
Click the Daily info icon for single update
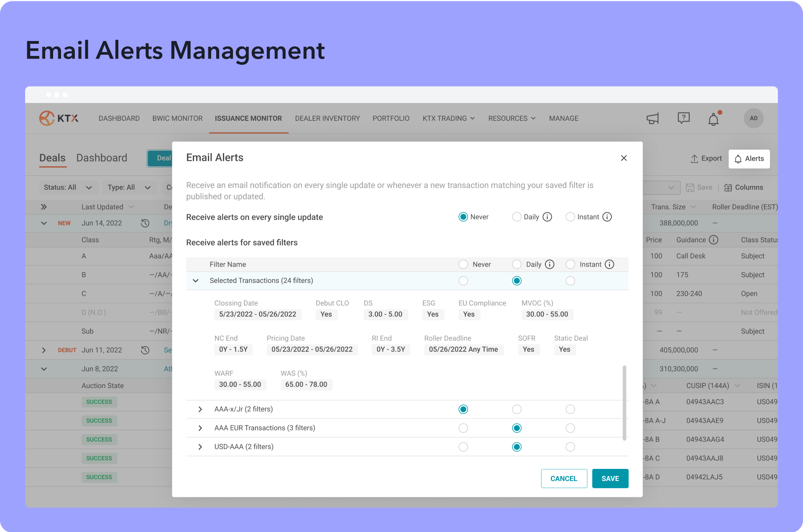point(547,217)
